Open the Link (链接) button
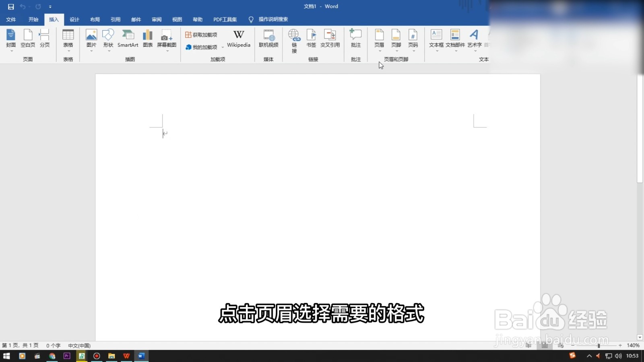The height and width of the screenshot is (362, 644). [294, 41]
